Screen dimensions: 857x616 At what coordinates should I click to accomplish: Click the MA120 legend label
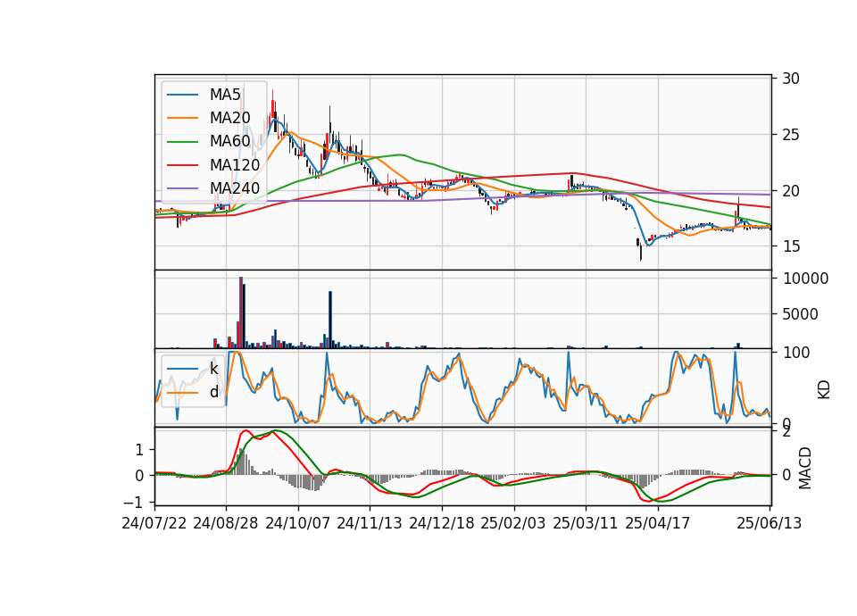(x=235, y=164)
